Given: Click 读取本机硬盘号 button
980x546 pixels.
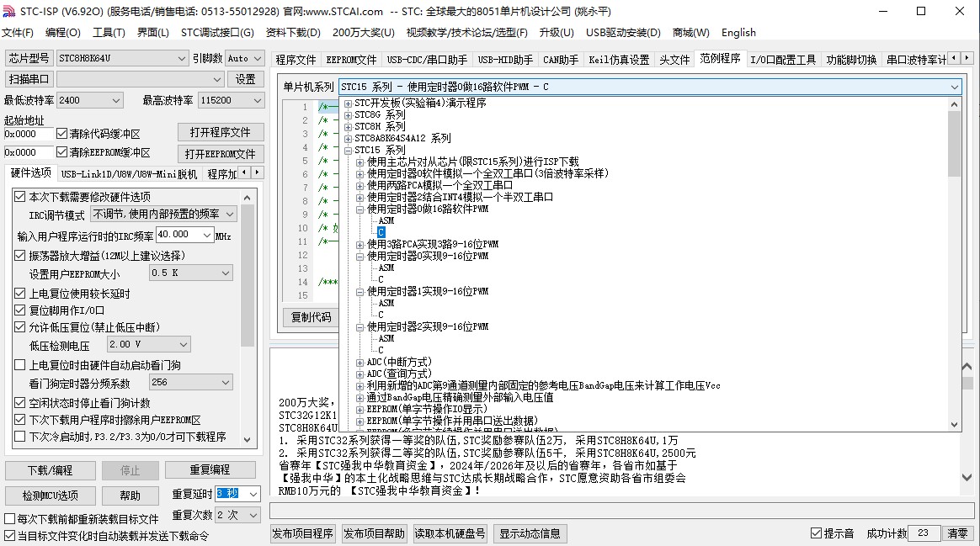Looking at the screenshot, I should tap(450, 533).
